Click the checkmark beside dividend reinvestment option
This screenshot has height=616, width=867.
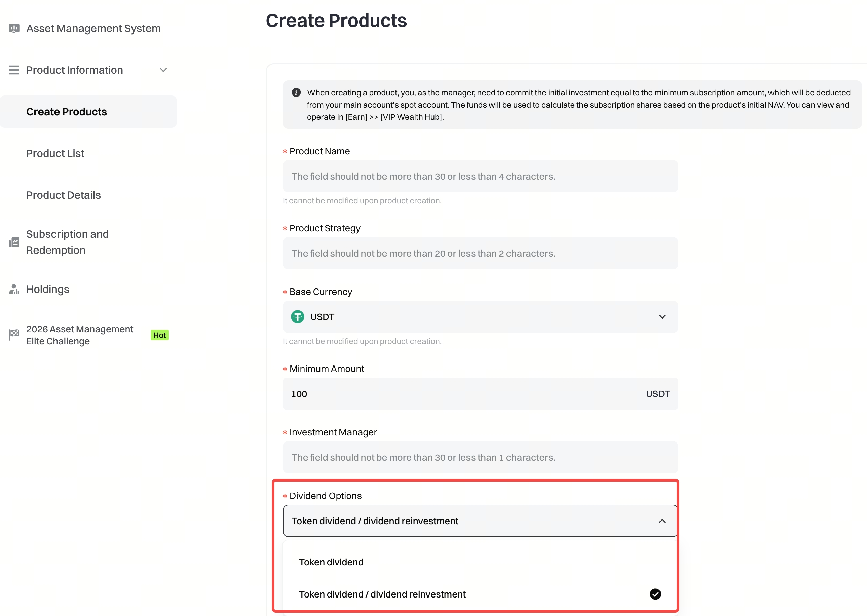[x=655, y=594]
